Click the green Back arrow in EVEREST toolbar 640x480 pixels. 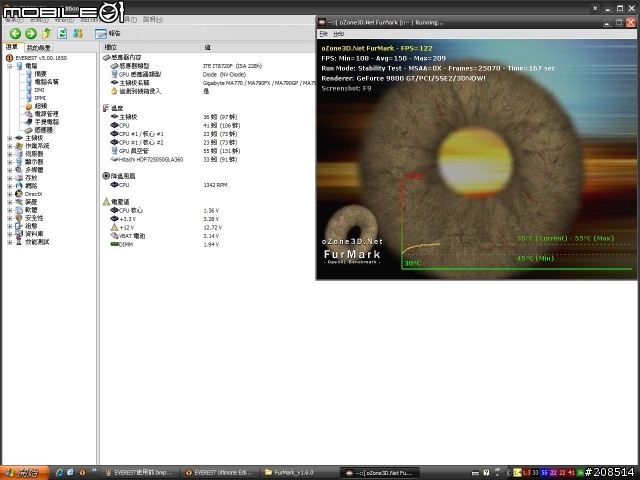(16, 33)
